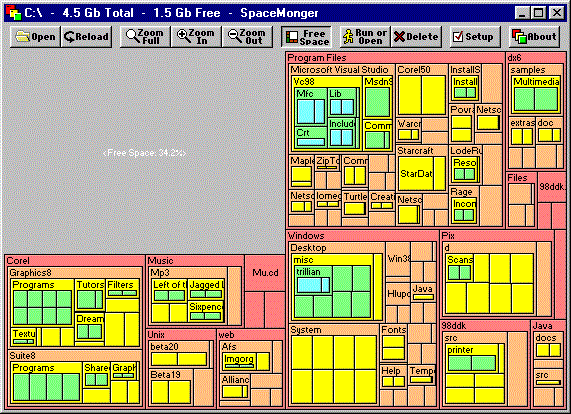Image resolution: width=571 pixels, height=414 pixels.
Task: Select the gray Free Space block
Action: (x=144, y=153)
